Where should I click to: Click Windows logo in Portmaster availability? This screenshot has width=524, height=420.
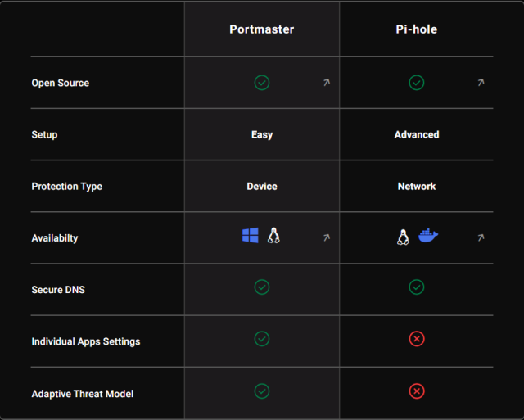coord(251,236)
